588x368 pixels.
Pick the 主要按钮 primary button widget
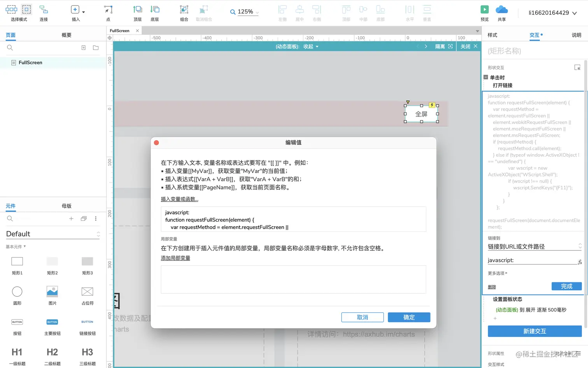tap(52, 326)
